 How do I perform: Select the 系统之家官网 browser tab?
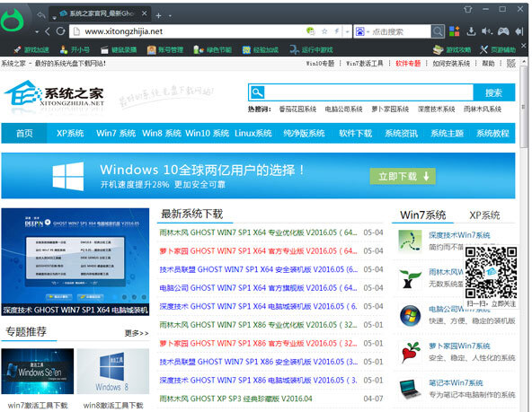point(99,13)
